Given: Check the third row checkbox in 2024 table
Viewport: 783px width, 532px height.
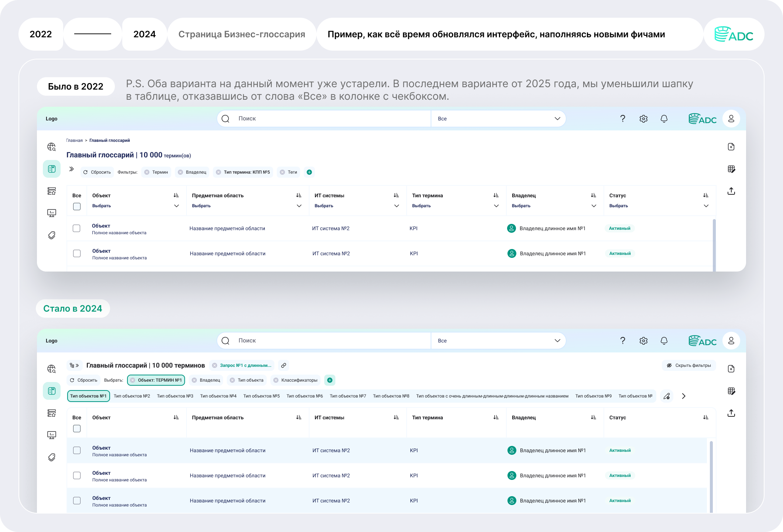Looking at the screenshot, I should point(77,501).
